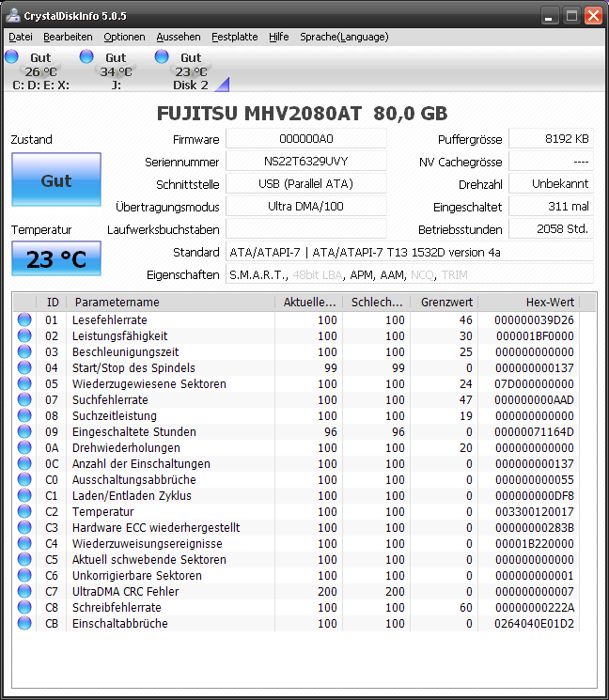Click the status orb for Ausschaltungsabbrüche
This screenshot has width=609, height=700.
tap(24, 479)
